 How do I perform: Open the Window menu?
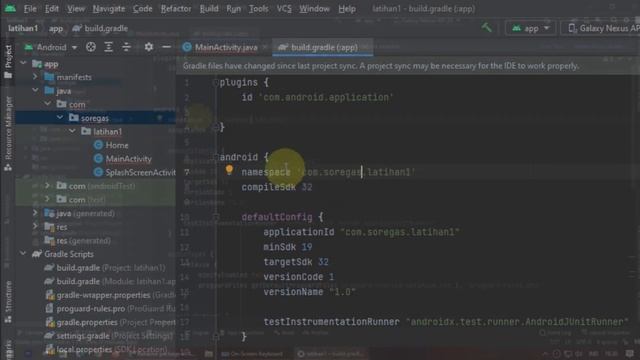(314, 9)
